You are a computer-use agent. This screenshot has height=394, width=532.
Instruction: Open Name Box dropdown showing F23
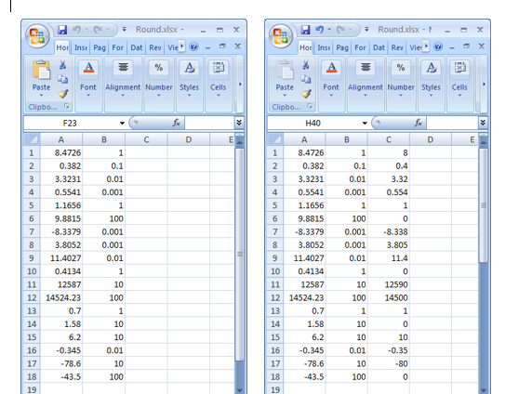[x=122, y=123]
